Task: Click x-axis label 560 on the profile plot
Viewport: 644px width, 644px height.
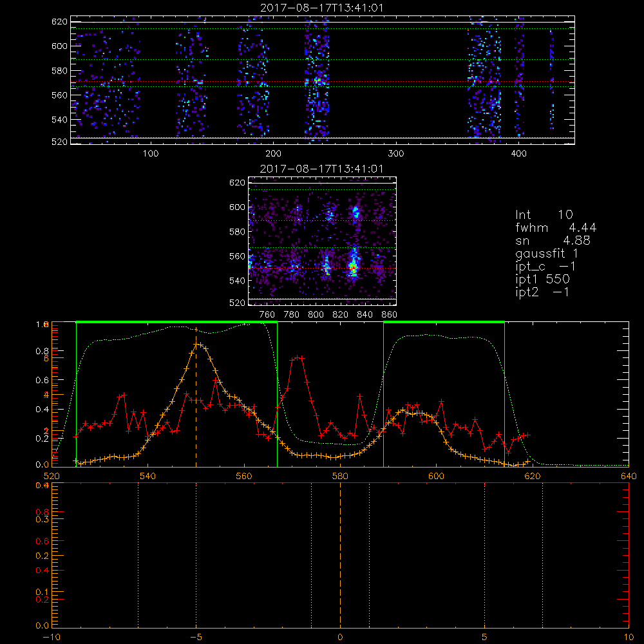Action: pyautogui.click(x=244, y=476)
